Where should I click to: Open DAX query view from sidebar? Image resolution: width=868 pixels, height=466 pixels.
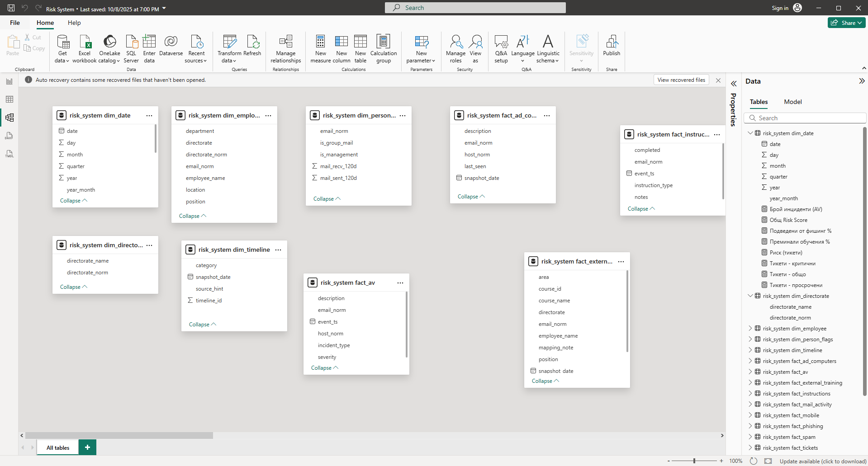[x=9, y=136]
